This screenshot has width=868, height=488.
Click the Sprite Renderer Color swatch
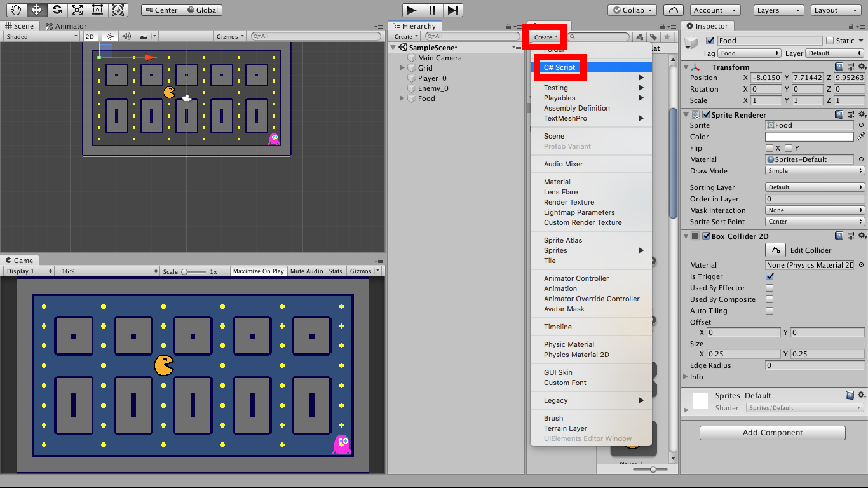click(x=810, y=137)
